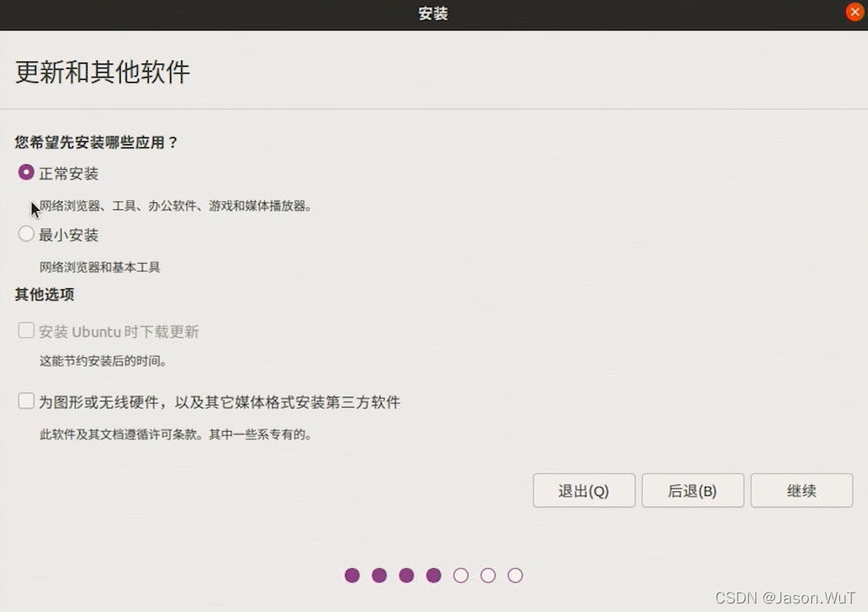Click the 安装 title bar text
This screenshot has height=612, width=868.
(x=432, y=14)
